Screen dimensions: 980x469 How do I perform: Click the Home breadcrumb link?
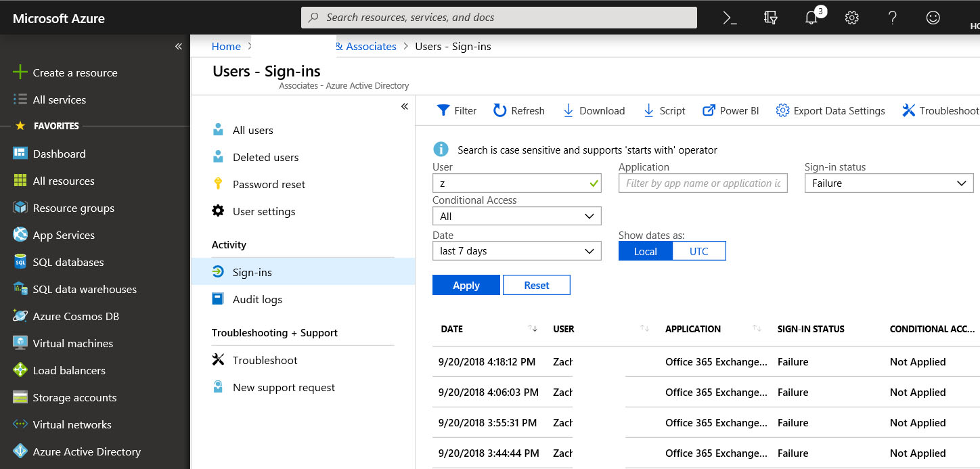point(226,46)
